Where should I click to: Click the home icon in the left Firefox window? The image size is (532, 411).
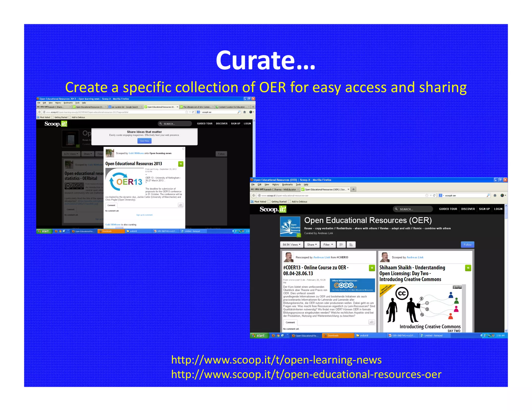coord(244,112)
